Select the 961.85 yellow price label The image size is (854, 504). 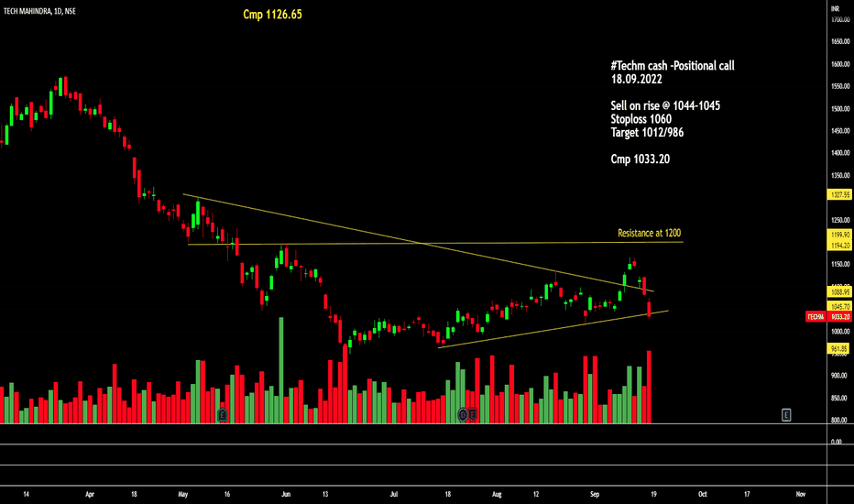[x=839, y=349]
